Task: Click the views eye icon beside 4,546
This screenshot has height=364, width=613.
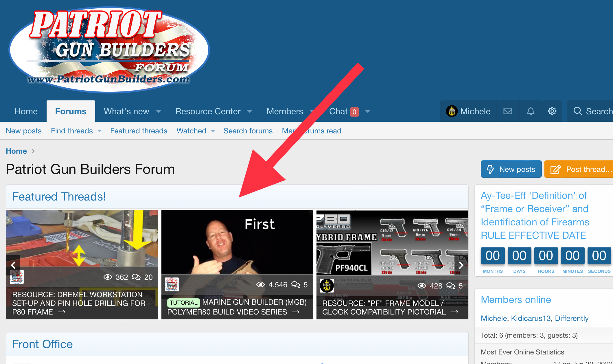Action: pyautogui.click(x=261, y=285)
